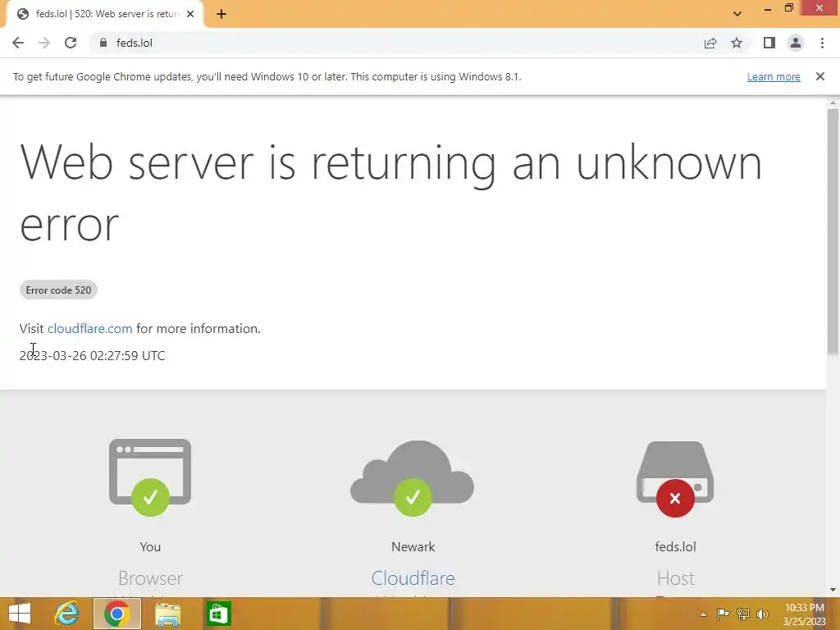Show hidden system tray icons
This screenshot has width=840, height=630.
703,614
